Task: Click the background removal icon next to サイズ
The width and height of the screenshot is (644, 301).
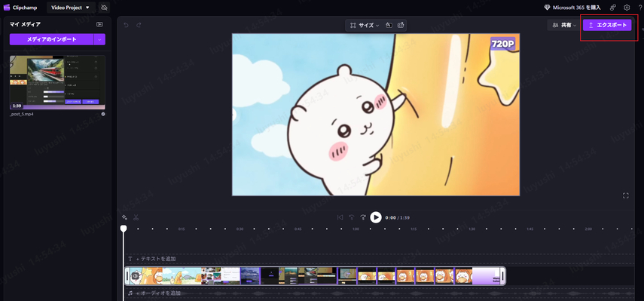Action: point(389,25)
